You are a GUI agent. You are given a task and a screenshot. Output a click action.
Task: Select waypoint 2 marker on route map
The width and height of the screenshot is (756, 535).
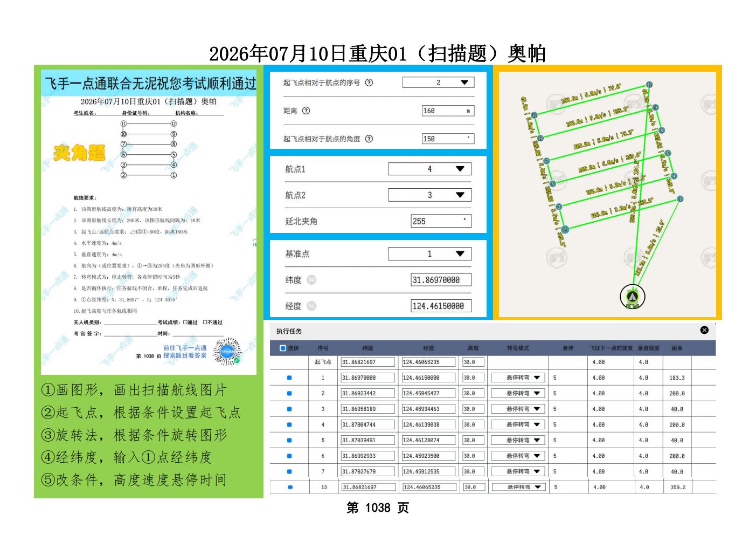565,229
